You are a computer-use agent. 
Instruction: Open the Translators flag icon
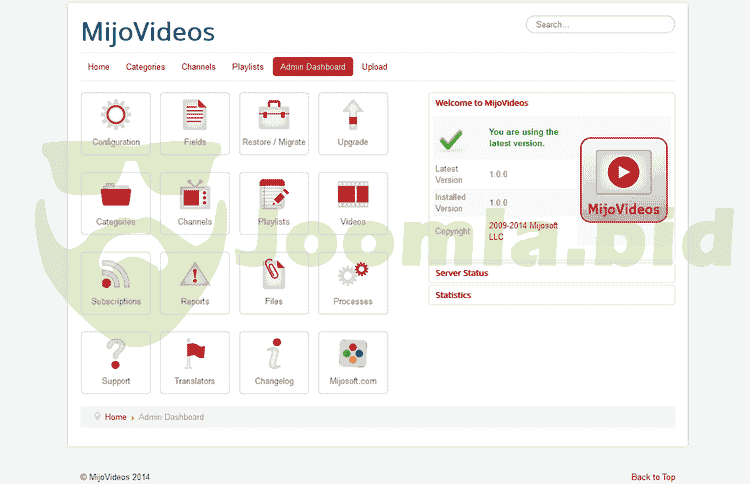coord(195,356)
